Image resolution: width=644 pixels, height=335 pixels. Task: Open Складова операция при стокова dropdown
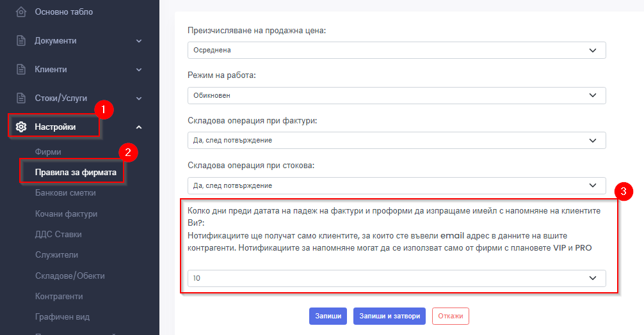pos(396,185)
